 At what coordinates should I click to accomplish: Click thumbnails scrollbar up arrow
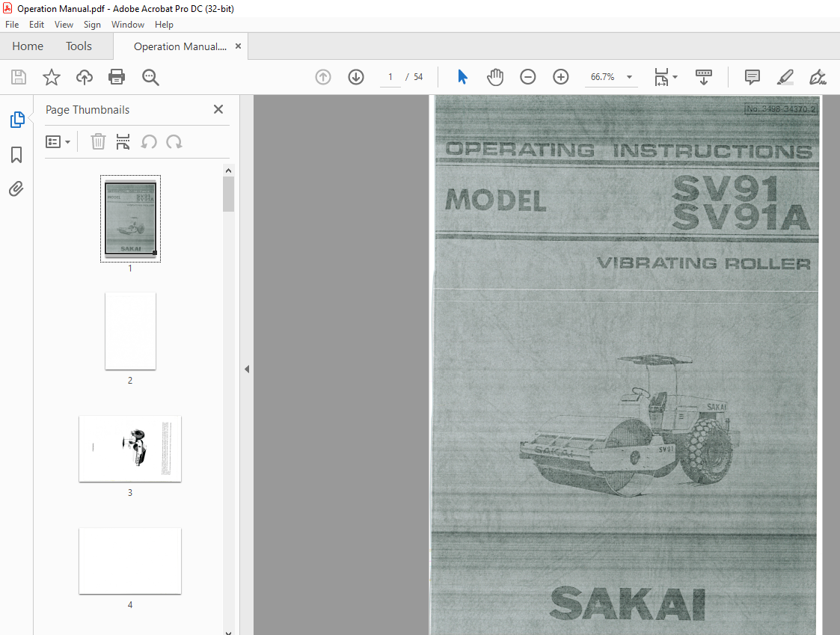pyautogui.click(x=229, y=171)
